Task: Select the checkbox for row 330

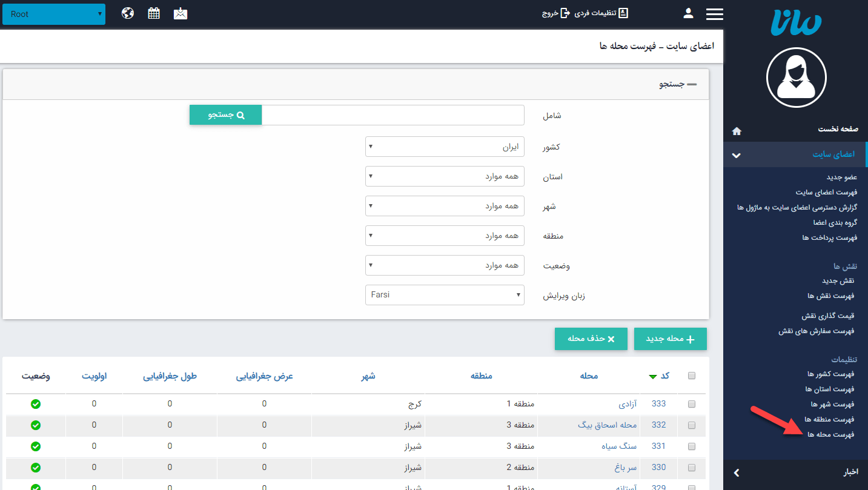Action: tap(692, 468)
